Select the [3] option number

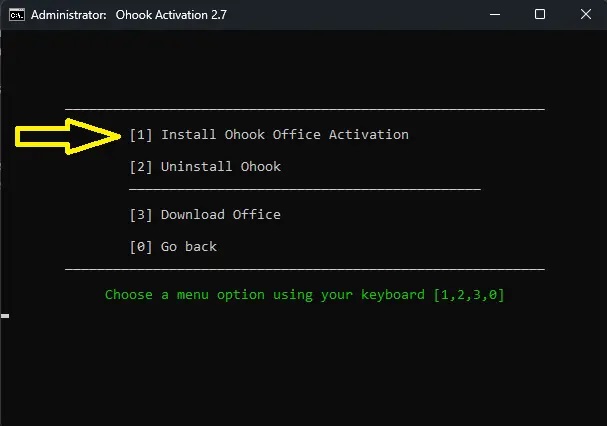(x=141, y=215)
